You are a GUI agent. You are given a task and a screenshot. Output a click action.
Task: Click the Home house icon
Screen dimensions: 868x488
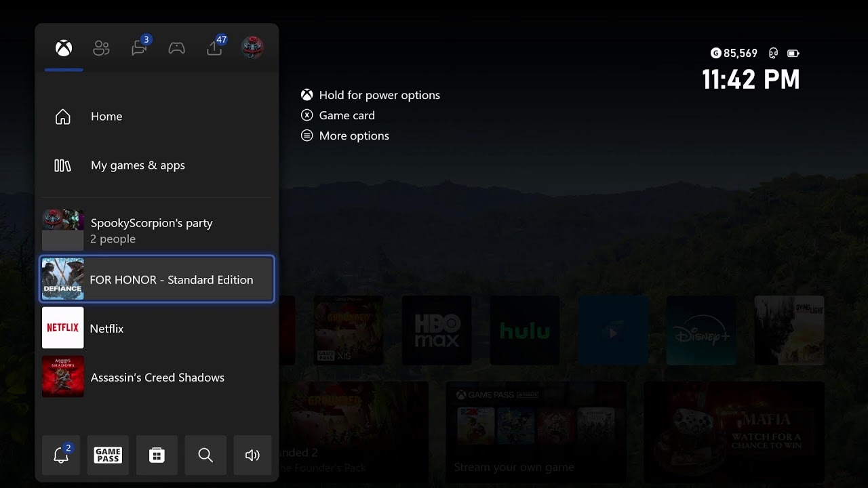[x=62, y=117]
